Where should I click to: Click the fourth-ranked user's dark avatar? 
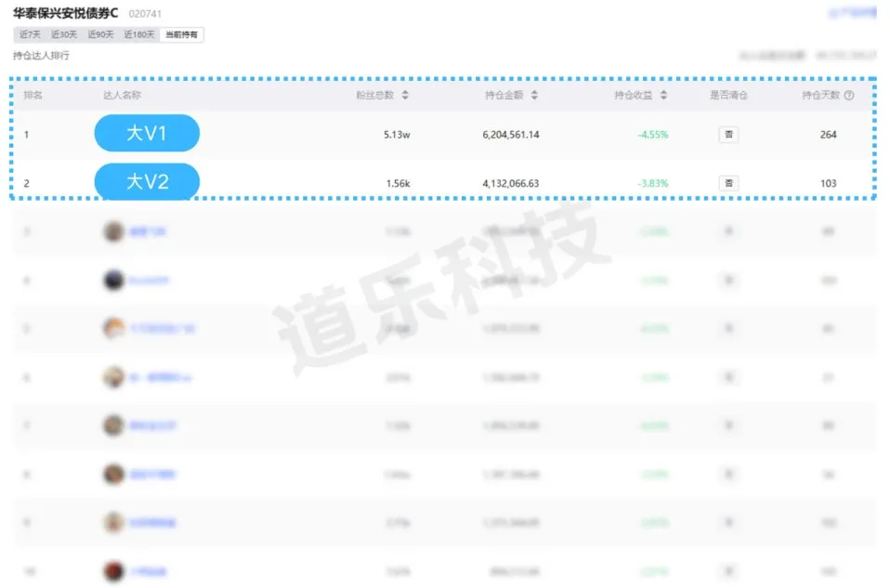(x=113, y=280)
